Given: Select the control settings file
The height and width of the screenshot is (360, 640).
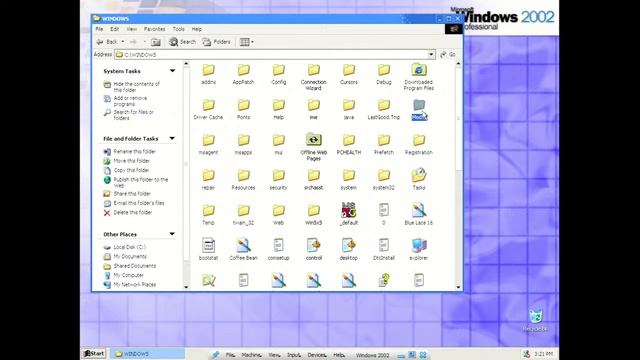Looking at the screenshot, I should point(313,249).
